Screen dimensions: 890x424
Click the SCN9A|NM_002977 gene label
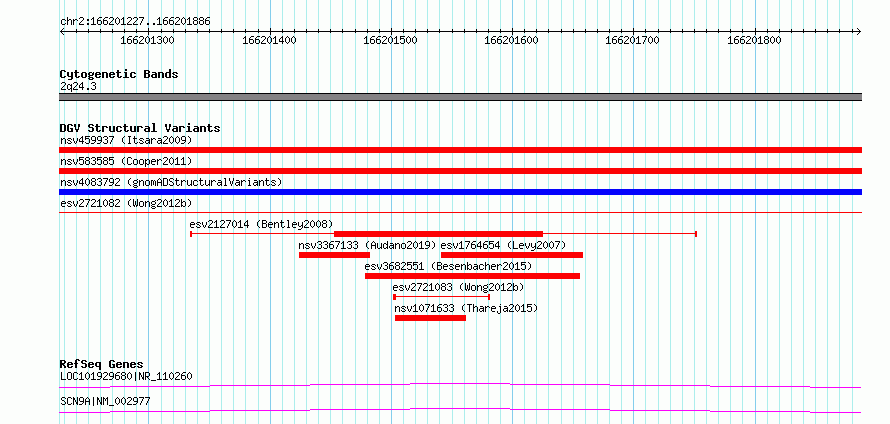pyautogui.click(x=105, y=402)
